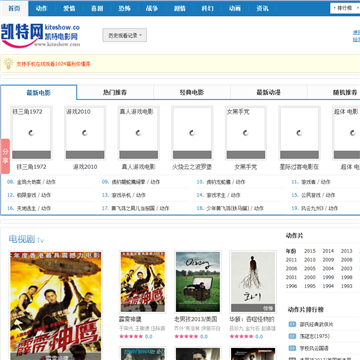Switch to the 热门推荐 tab
The height and width of the screenshot is (360, 360).
tap(115, 93)
